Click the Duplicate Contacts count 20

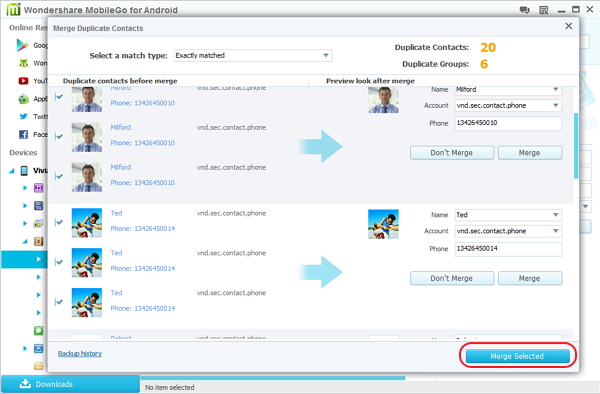click(x=488, y=47)
